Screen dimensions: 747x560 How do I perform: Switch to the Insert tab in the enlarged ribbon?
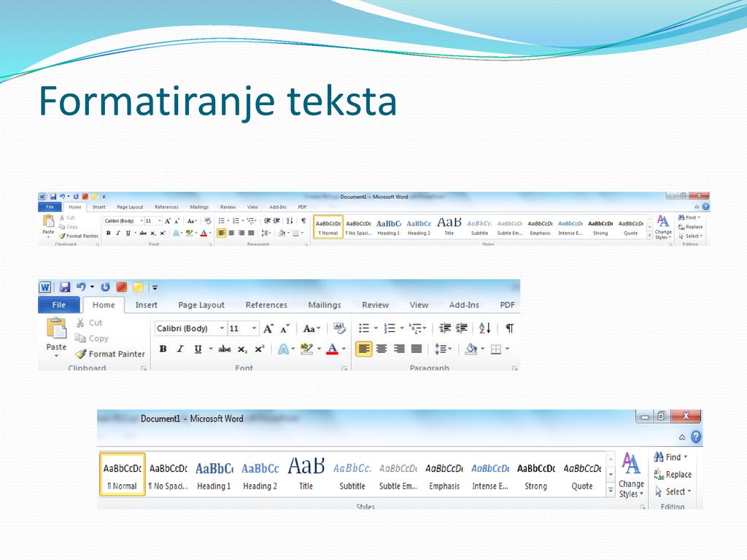tap(146, 305)
